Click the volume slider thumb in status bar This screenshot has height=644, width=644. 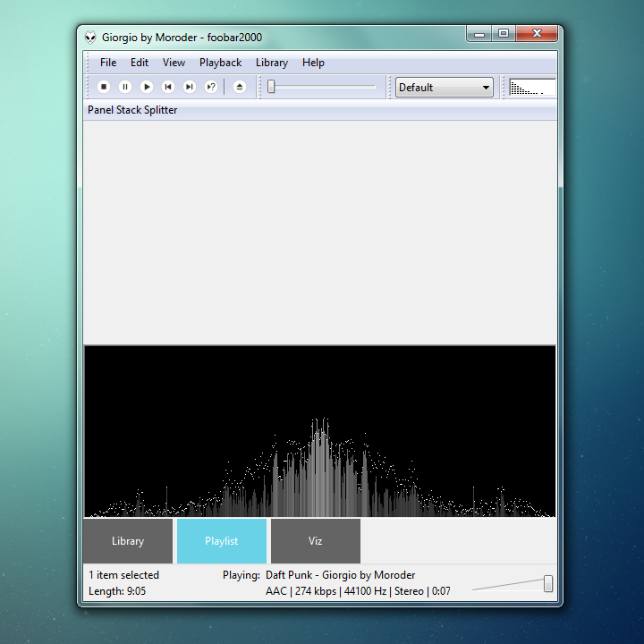[x=548, y=583]
